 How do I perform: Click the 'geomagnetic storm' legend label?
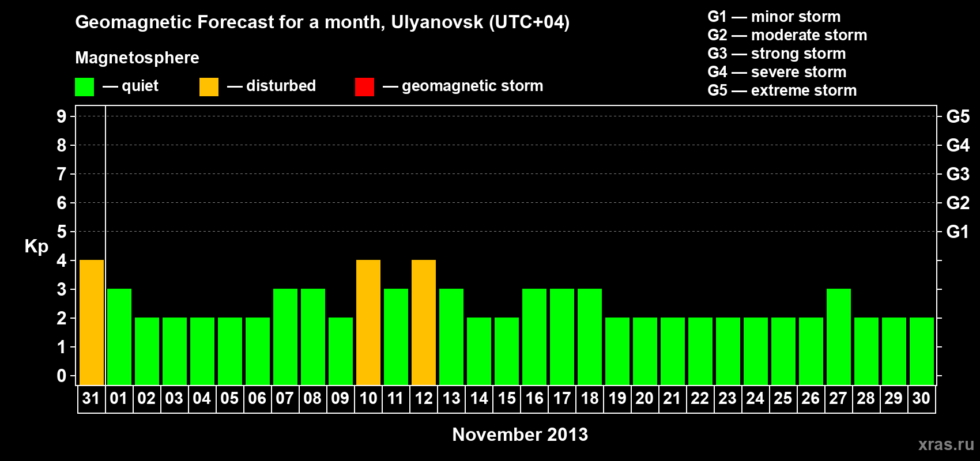(473, 86)
